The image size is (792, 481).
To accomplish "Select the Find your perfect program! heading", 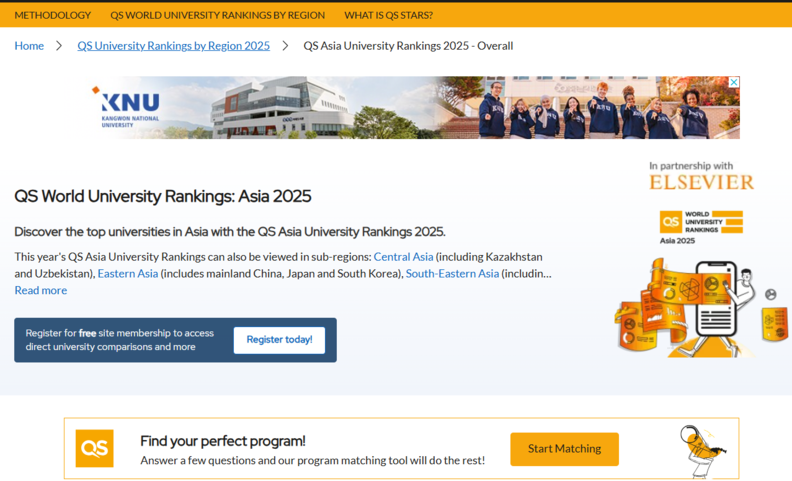I will (223, 441).
